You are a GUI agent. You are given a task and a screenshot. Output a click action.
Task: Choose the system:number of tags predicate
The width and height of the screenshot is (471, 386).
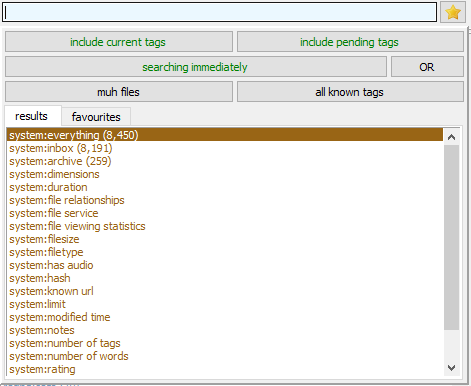(x=65, y=343)
